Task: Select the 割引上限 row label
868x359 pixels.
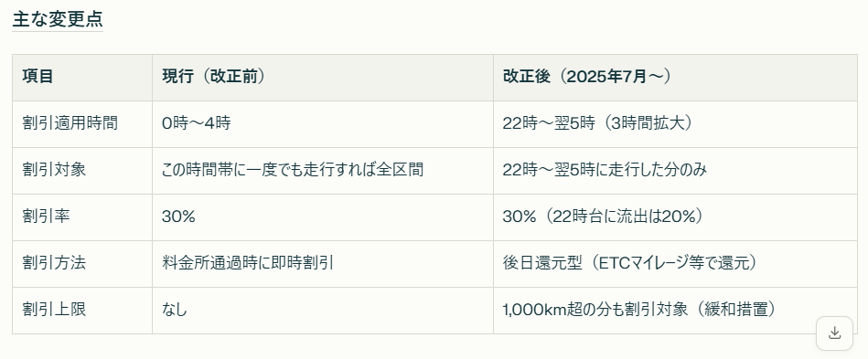Action: (54, 309)
